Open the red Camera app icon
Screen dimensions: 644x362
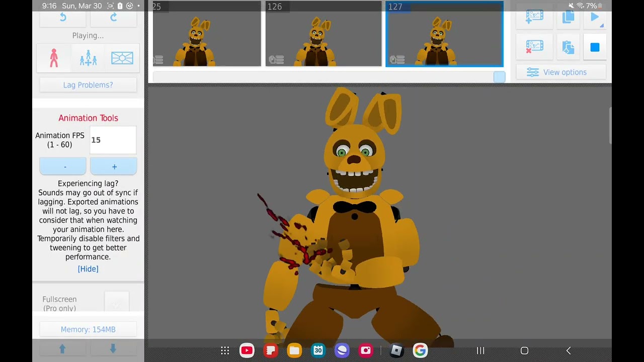tap(366, 350)
